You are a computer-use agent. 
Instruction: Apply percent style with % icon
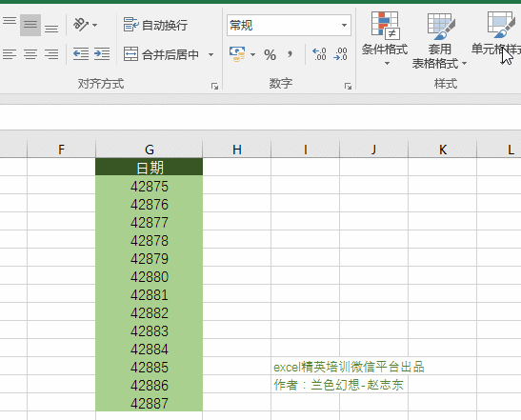pos(270,55)
